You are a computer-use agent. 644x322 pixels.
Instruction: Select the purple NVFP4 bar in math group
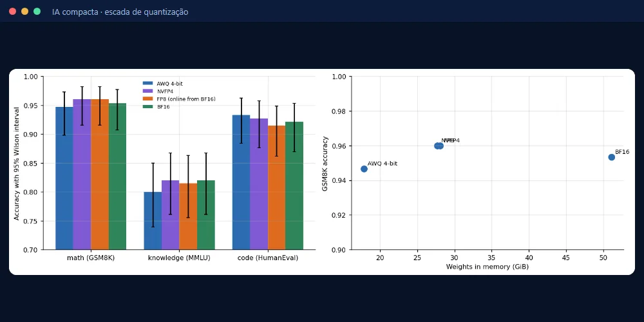[82, 175]
